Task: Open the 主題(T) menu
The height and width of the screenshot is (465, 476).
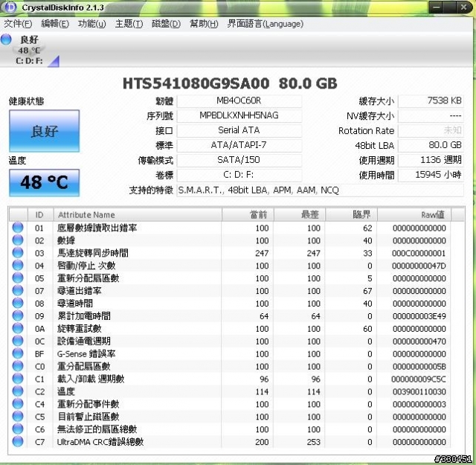Action: [x=129, y=24]
